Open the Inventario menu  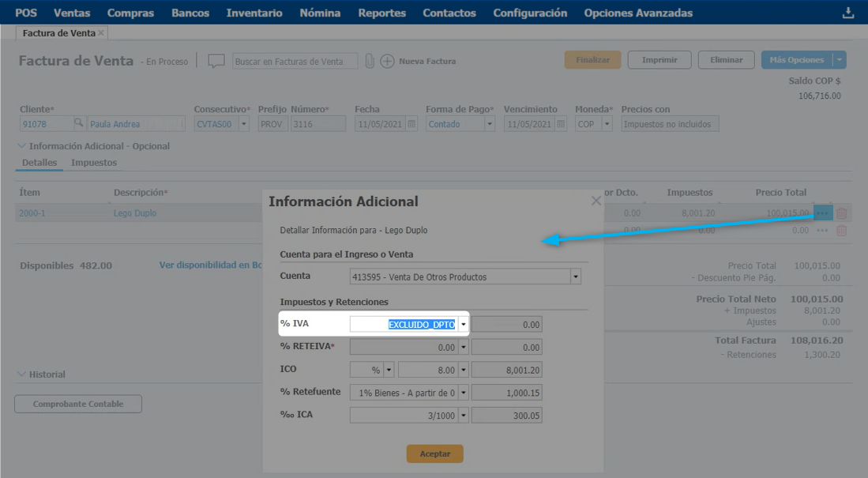[x=254, y=13]
